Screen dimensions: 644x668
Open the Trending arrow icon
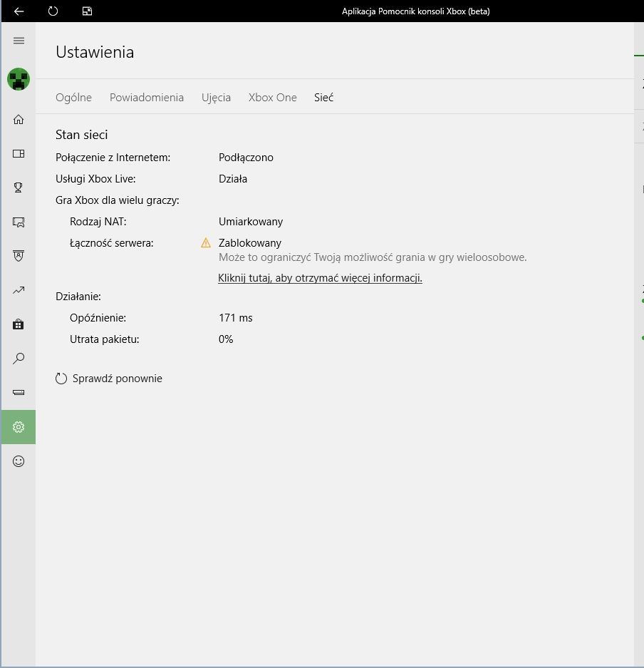pos(19,290)
